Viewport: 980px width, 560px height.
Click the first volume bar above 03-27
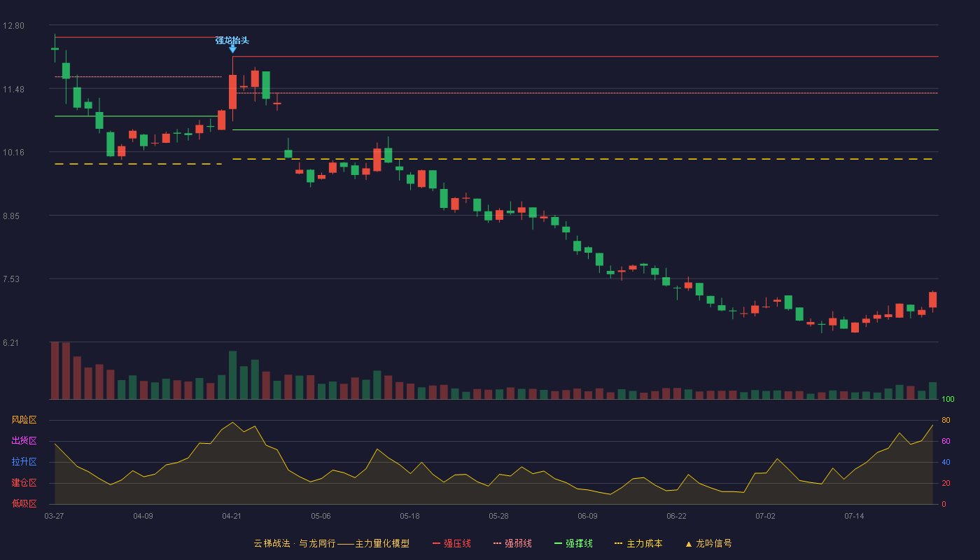tap(55, 370)
